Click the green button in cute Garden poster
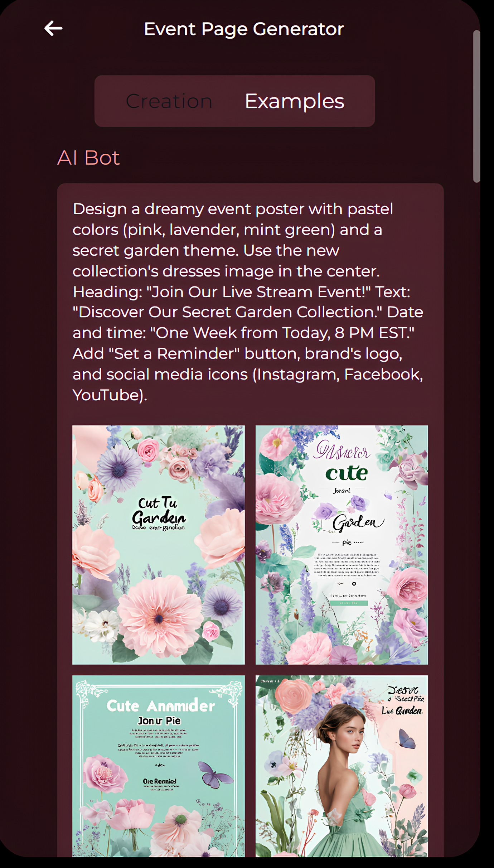The width and height of the screenshot is (494, 868). pos(348,603)
